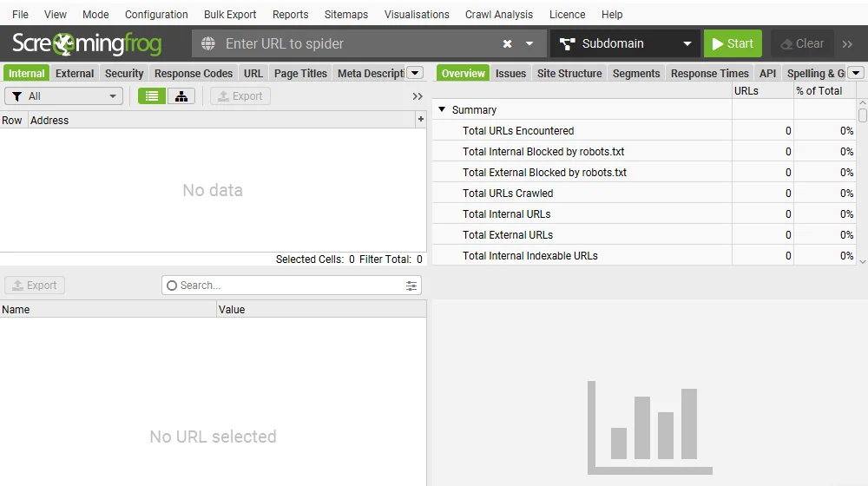Switch to the Response Codes tab
Screen dimensions: 868x486
(194, 73)
